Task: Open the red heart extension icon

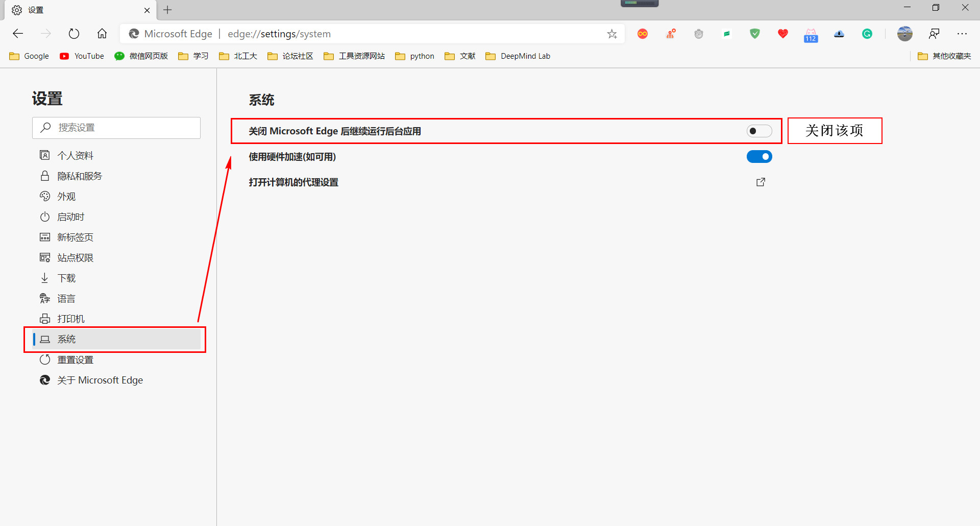Action: coord(783,34)
